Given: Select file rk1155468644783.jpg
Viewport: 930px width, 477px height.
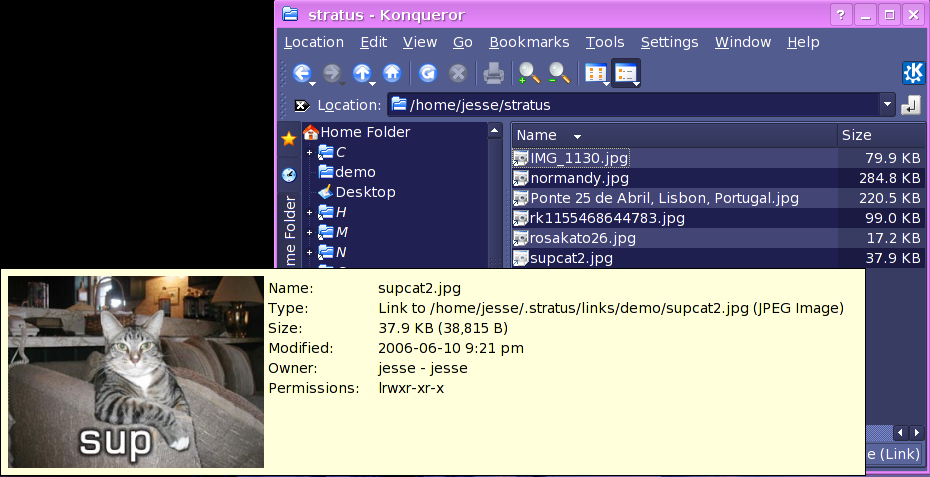Looking at the screenshot, I should coord(607,218).
